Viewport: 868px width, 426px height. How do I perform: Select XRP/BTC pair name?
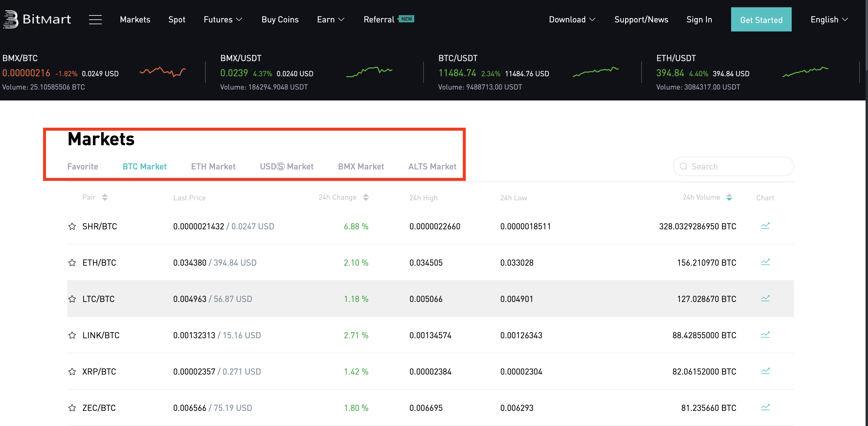(99, 372)
